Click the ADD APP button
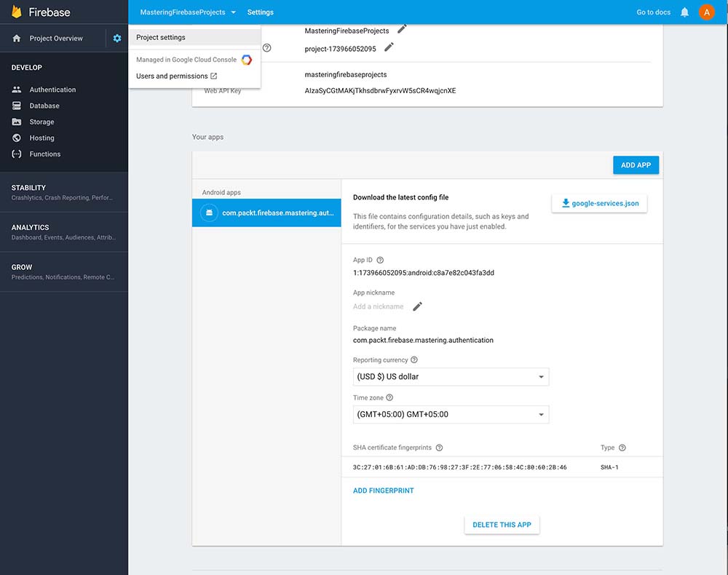This screenshot has width=728, height=575. 636,165
